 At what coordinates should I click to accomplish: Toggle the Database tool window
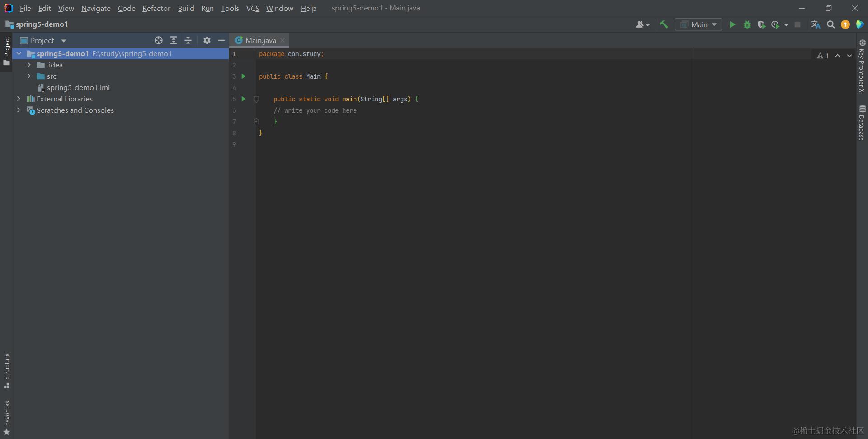(x=862, y=123)
